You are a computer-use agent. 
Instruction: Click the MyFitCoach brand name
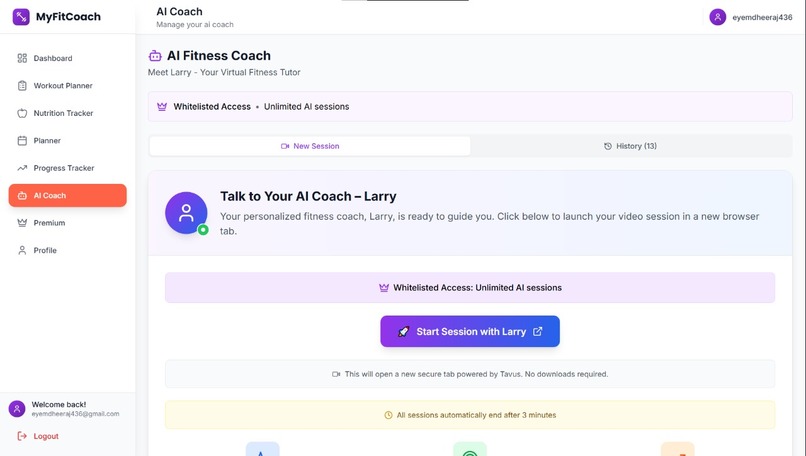[68, 16]
